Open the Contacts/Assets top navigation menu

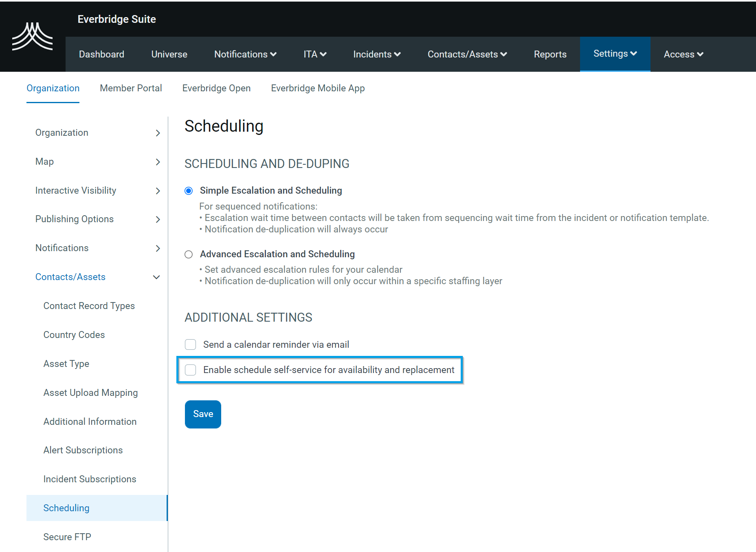(x=467, y=54)
